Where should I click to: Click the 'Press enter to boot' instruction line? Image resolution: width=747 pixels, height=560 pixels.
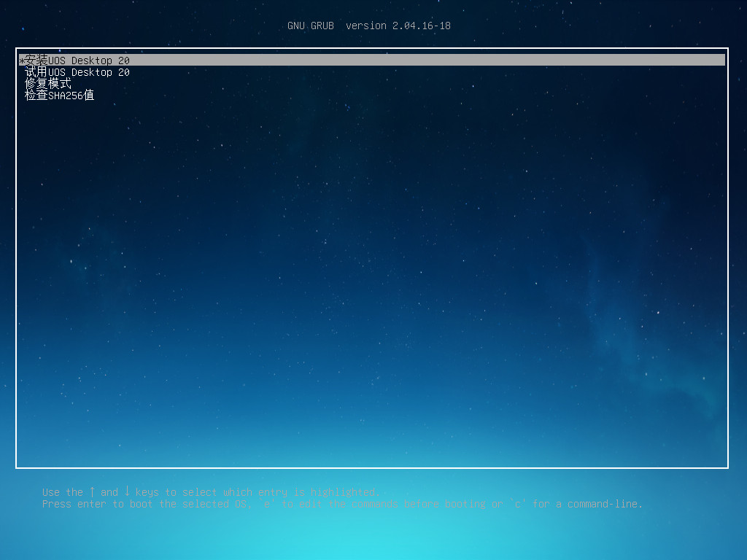coord(343,504)
